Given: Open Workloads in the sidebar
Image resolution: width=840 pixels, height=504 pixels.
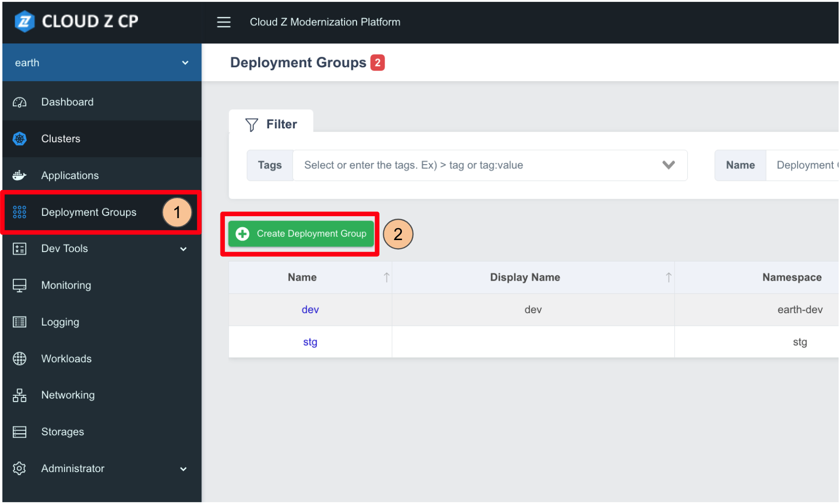Looking at the screenshot, I should pos(102,359).
